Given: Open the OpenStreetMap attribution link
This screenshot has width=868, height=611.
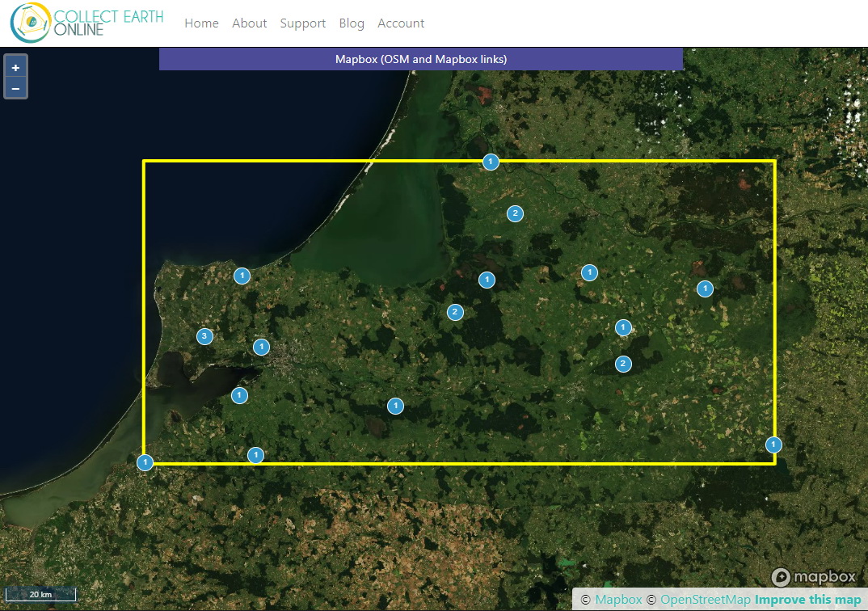Looking at the screenshot, I should pos(705,600).
